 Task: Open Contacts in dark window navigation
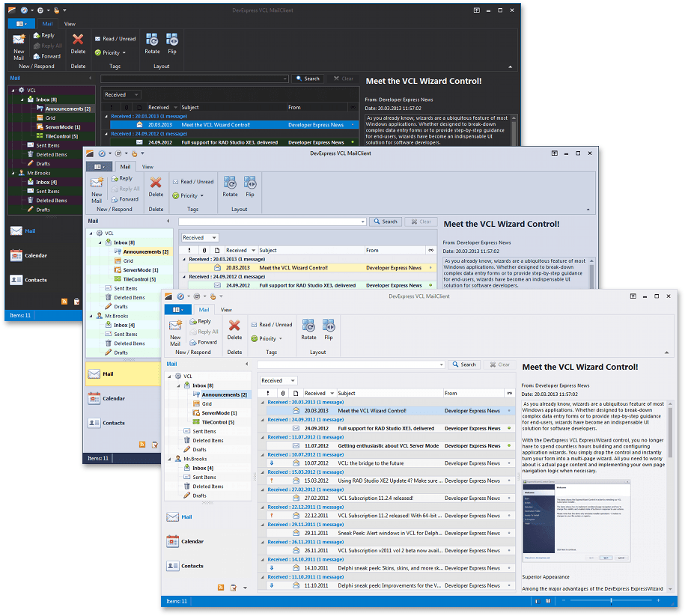[28, 280]
